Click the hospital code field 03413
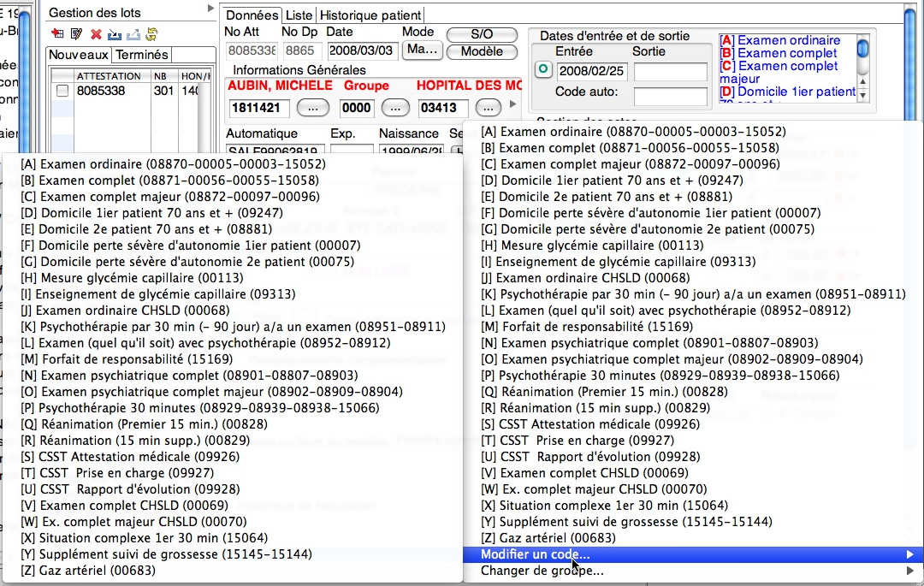The width and height of the screenshot is (924, 586). 443,108
